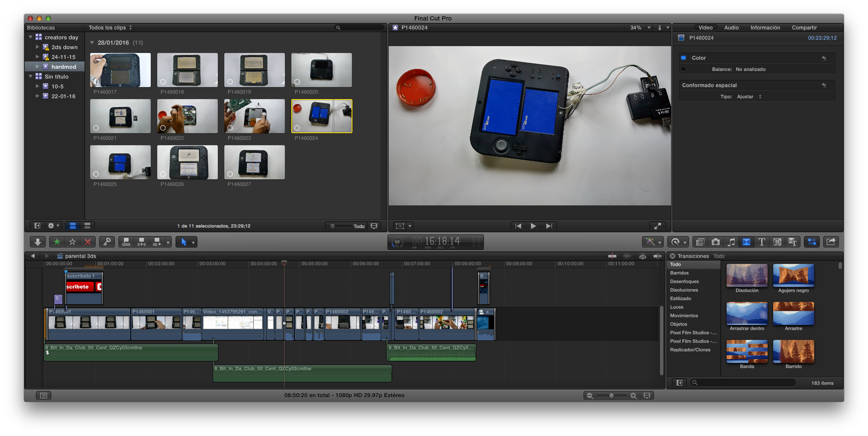The width and height of the screenshot is (868, 436).
Task: Open the keyword editor key icon
Action: pyautogui.click(x=107, y=242)
